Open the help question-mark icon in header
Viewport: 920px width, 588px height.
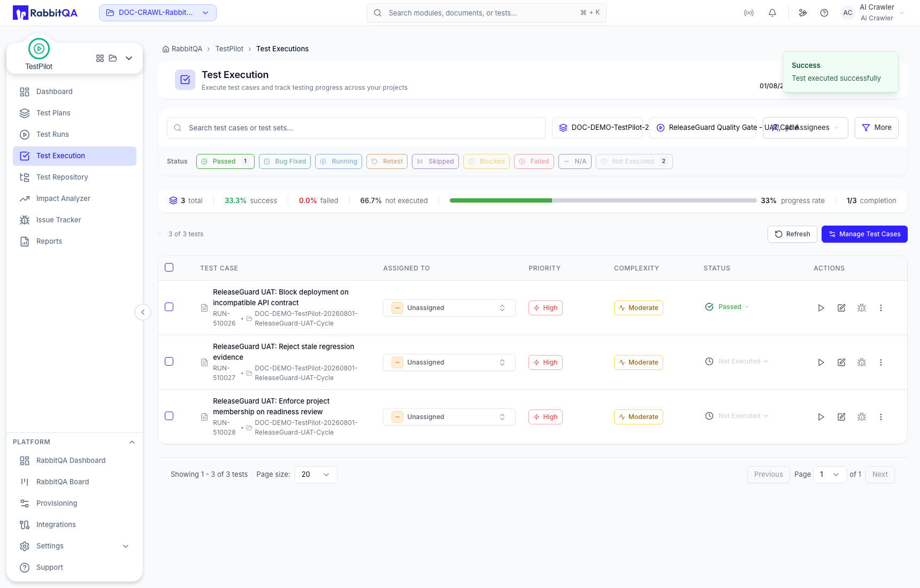(824, 13)
